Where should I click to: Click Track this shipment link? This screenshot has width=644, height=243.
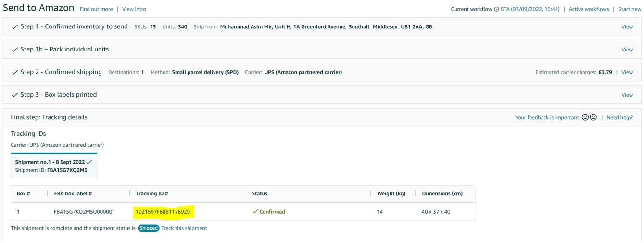click(x=184, y=228)
